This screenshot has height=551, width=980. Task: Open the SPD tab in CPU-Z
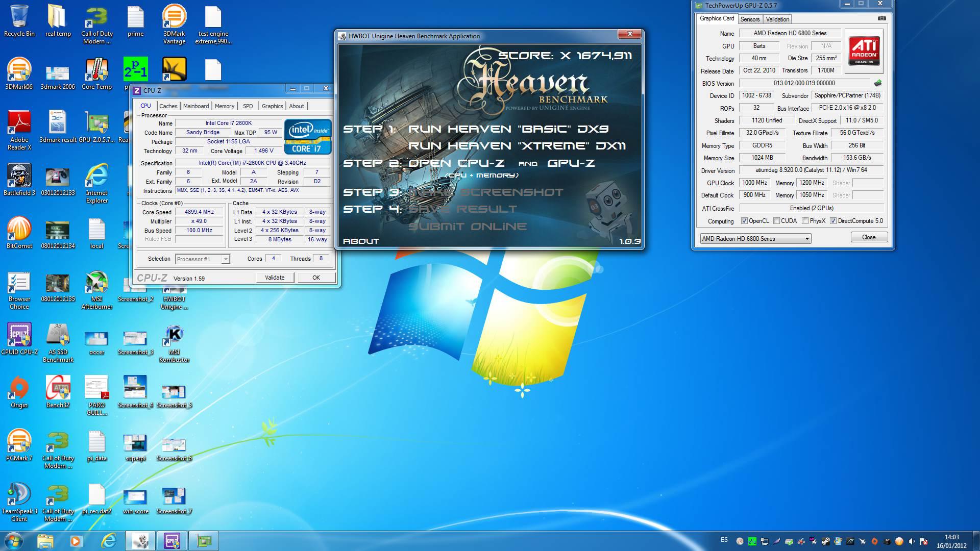[248, 106]
